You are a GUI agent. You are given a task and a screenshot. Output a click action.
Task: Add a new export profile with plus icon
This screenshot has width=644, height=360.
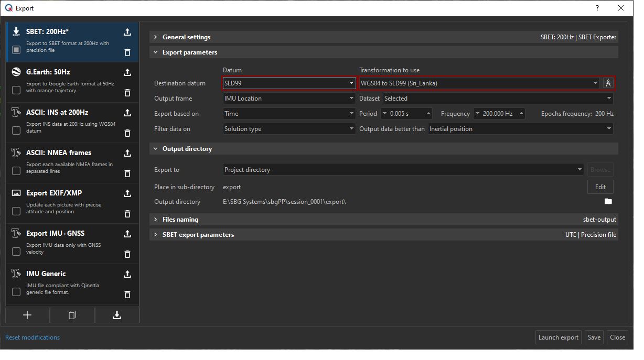point(28,315)
